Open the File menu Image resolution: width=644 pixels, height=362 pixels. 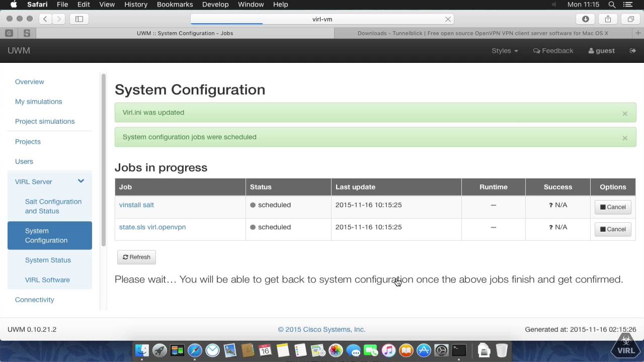click(62, 5)
